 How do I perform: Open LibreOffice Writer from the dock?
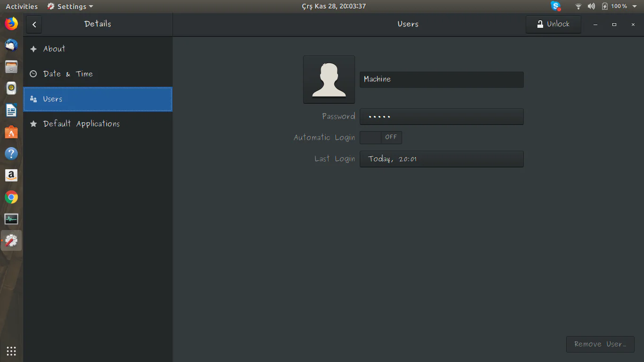[11, 110]
